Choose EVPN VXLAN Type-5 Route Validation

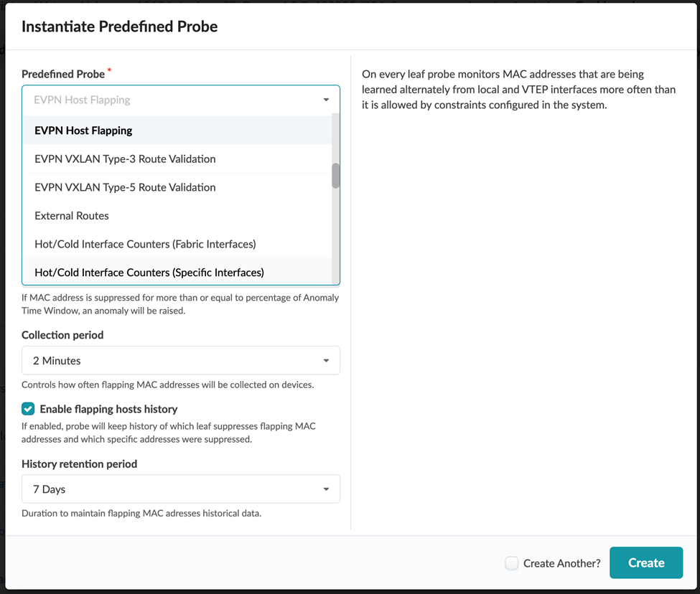pos(125,187)
